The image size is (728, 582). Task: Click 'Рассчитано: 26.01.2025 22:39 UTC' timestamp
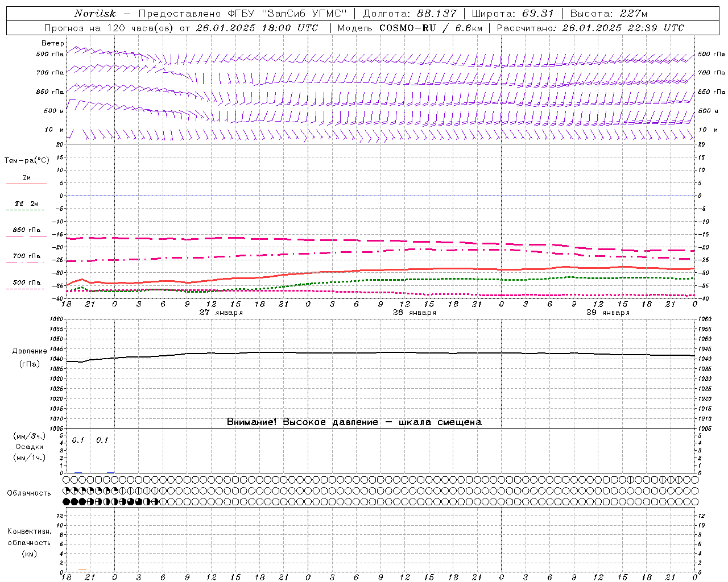pos(590,28)
